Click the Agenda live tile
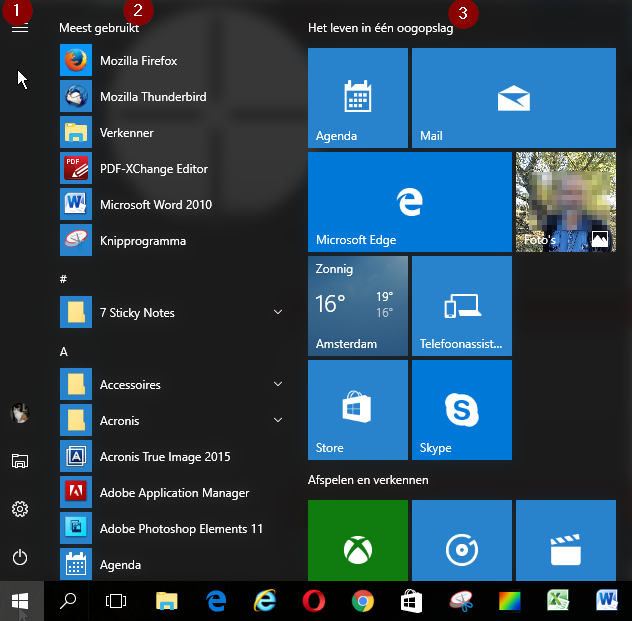 pos(358,98)
